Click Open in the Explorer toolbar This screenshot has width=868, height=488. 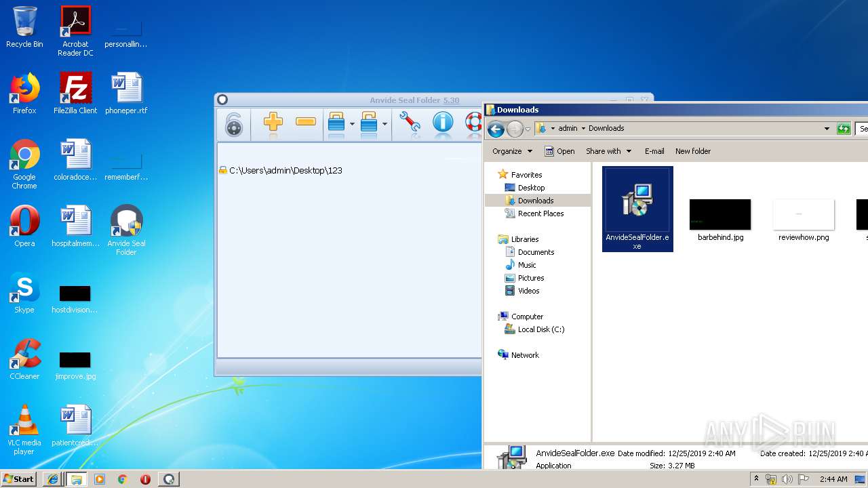[x=559, y=151]
